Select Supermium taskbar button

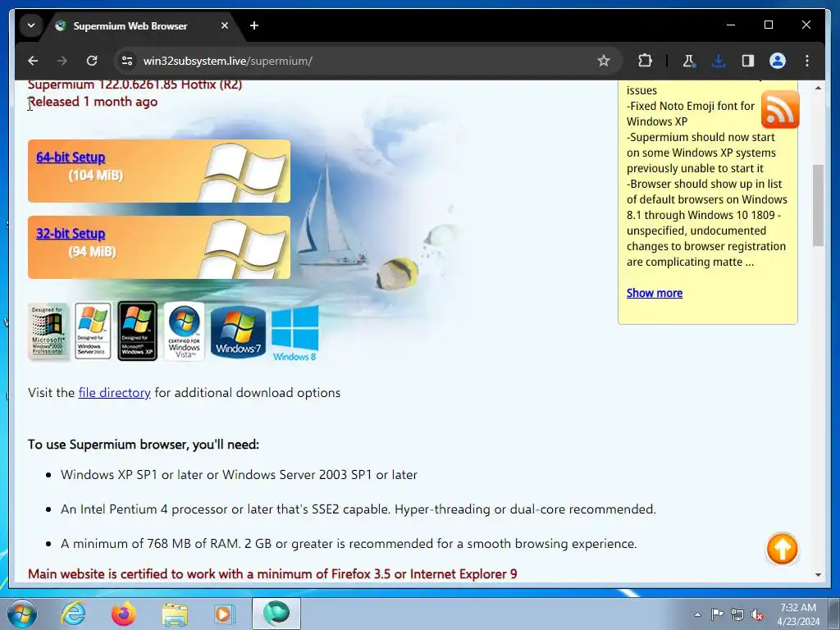(276, 614)
